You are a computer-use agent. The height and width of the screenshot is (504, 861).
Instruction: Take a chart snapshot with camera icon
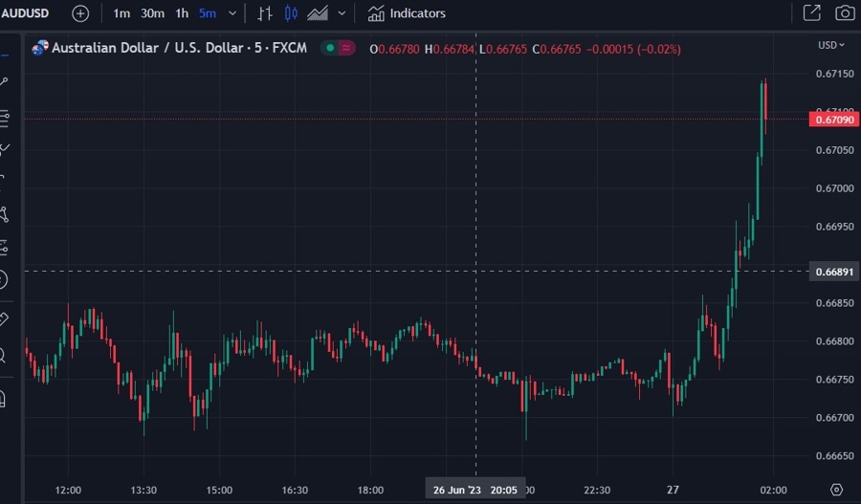point(845,13)
